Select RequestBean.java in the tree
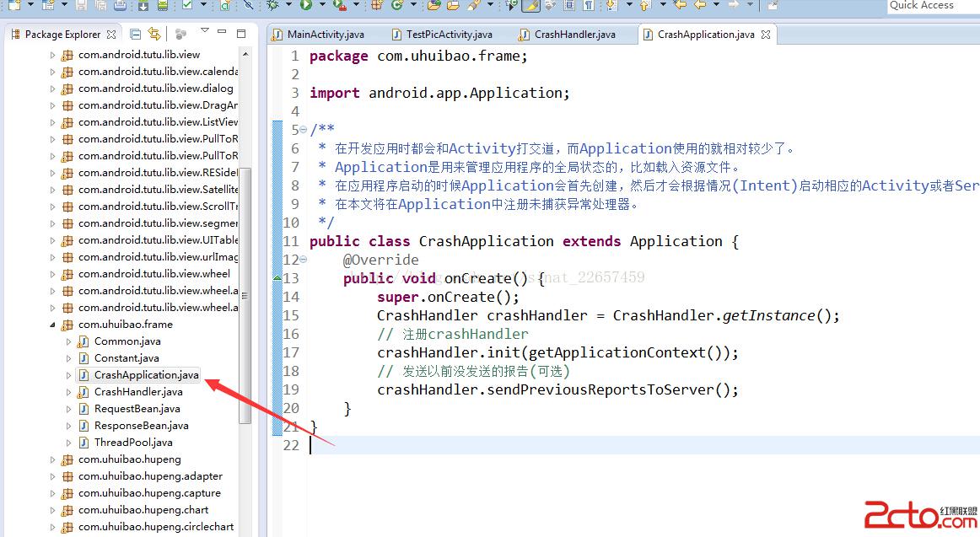The width and height of the screenshot is (980, 537). pyautogui.click(x=137, y=408)
